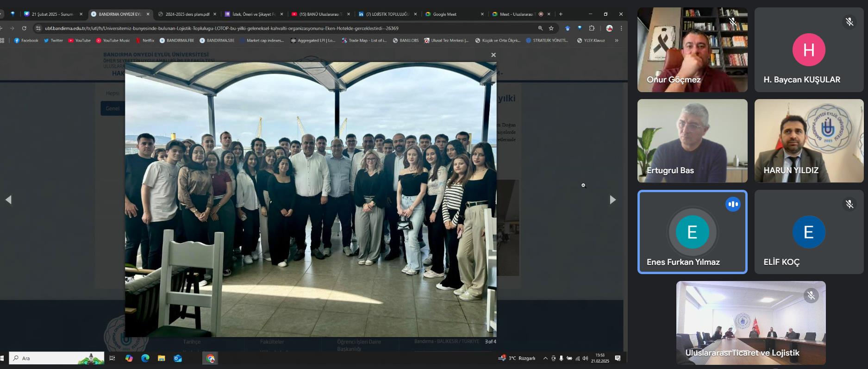Open the Chrome extensions puzzle icon

[592, 28]
